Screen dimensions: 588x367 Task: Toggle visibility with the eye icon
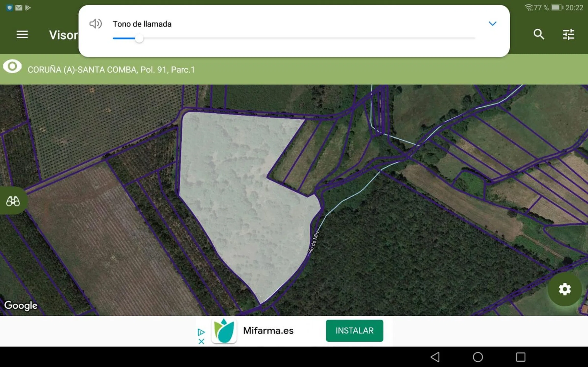click(x=12, y=67)
